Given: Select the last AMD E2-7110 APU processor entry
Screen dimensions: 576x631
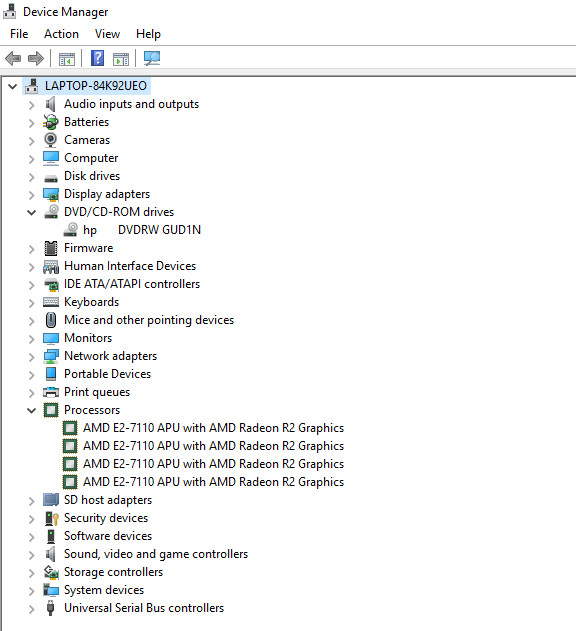Looking at the screenshot, I should pos(213,482).
